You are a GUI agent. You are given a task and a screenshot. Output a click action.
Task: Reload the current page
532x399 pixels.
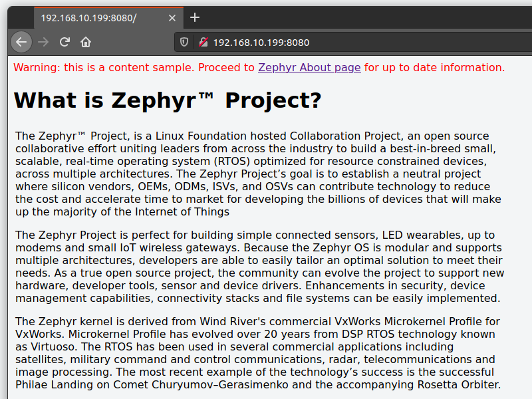coord(65,43)
